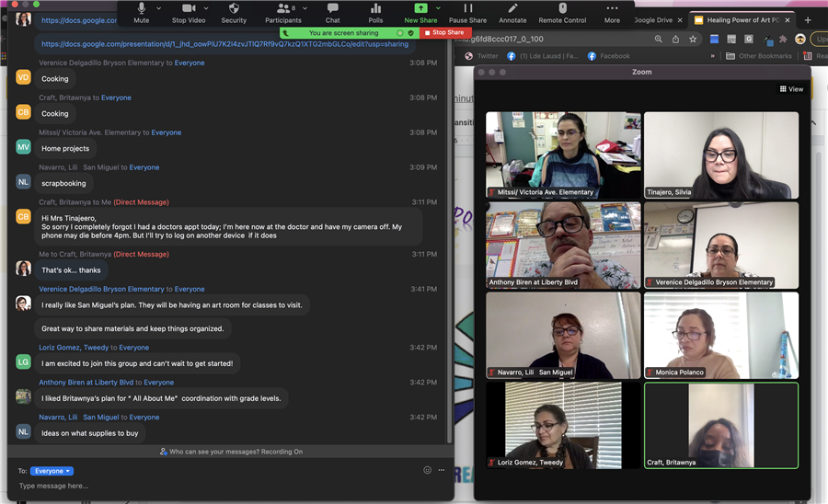Click sender name Loriz Gomez, Tweedy in chat
The width and height of the screenshot is (828, 504).
[74, 348]
